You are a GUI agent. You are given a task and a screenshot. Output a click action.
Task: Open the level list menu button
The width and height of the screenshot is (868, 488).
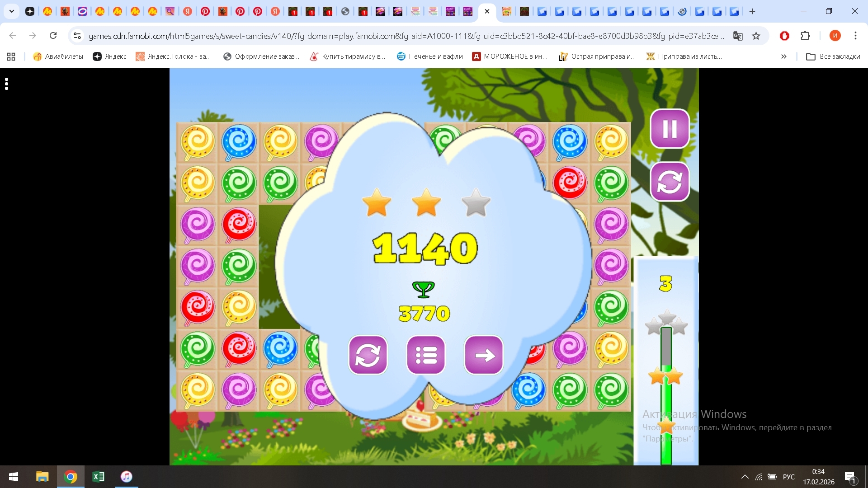(x=425, y=355)
